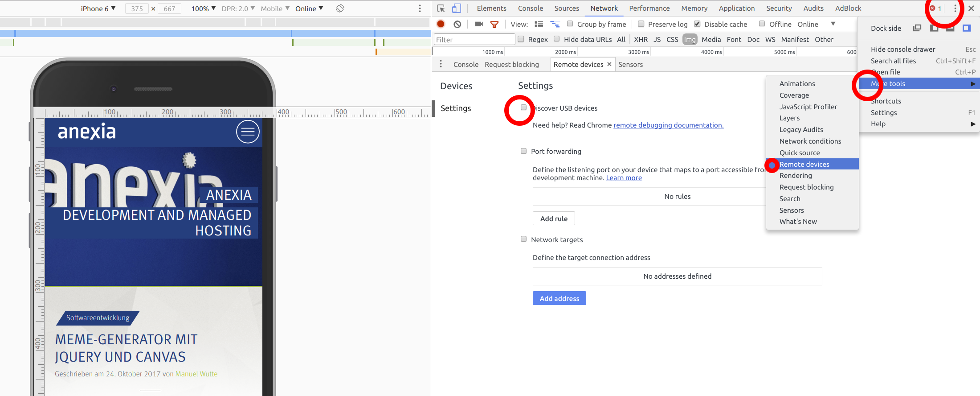The image size is (980, 396).
Task: Open the Learn more link
Action: point(624,178)
